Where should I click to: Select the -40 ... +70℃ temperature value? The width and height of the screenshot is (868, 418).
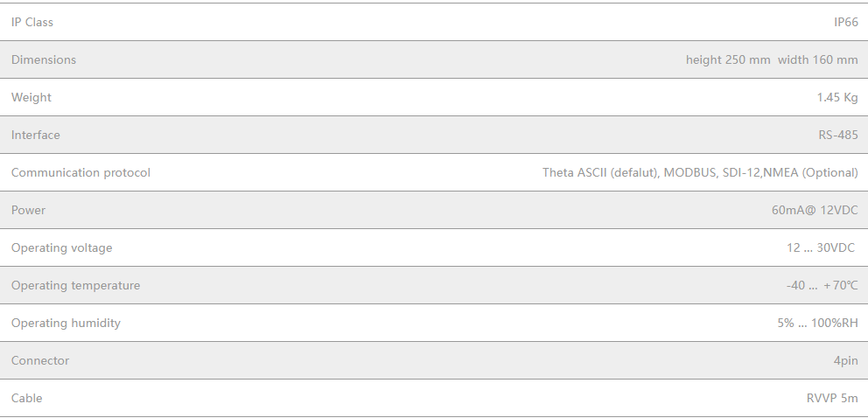(821, 285)
